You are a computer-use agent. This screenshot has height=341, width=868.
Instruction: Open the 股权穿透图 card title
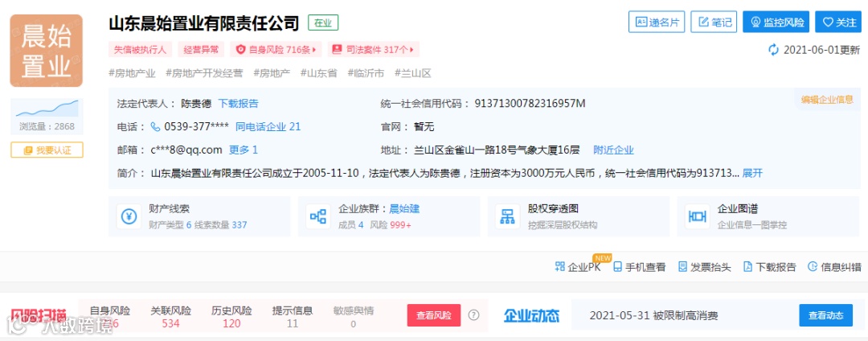tap(553, 209)
